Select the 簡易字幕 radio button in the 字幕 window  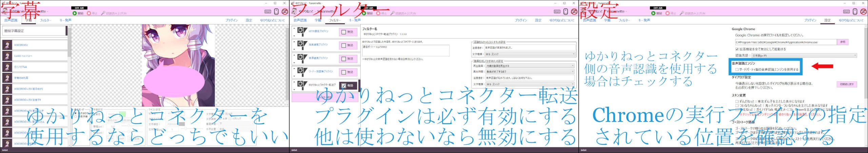click(75, 116)
